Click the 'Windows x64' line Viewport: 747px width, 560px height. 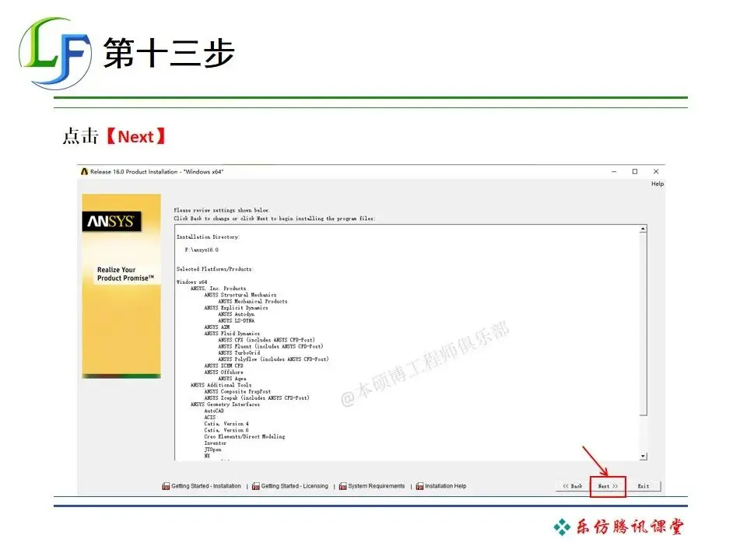[x=192, y=282]
